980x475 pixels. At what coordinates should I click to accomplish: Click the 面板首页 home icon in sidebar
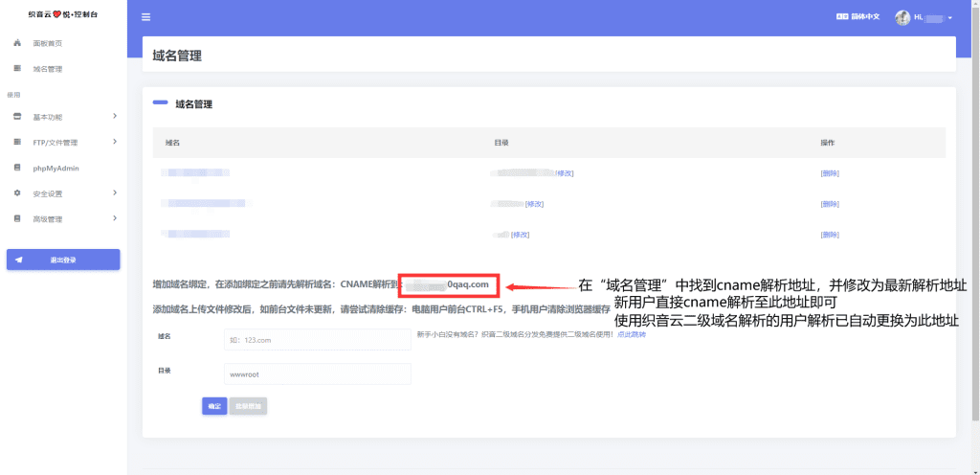point(17,44)
